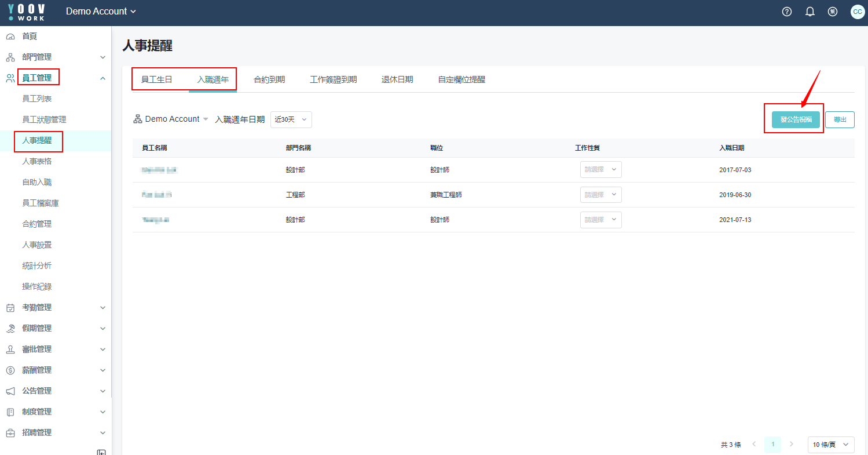Switch to the 員工生日 tab
Viewport: 868px width, 455px height.
click(157, 80)
